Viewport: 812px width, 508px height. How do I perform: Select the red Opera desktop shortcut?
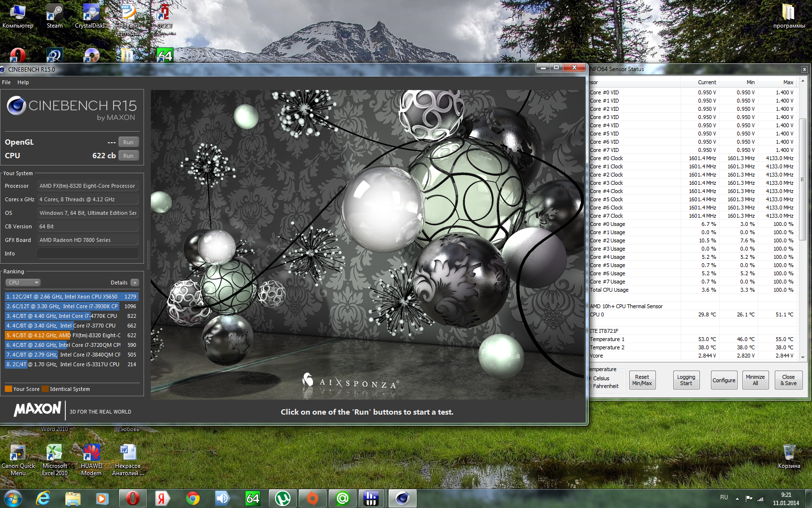click(18, 55)
